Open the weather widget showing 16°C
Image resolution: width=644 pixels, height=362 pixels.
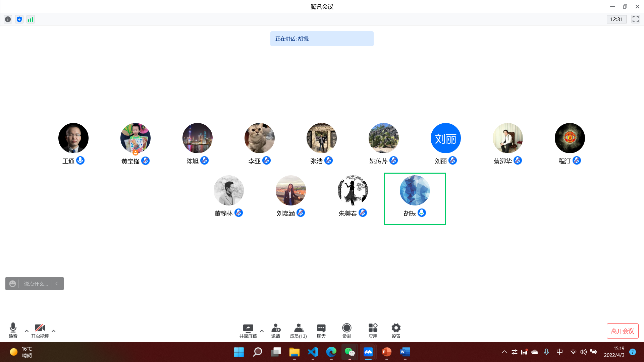pos(21,352)
